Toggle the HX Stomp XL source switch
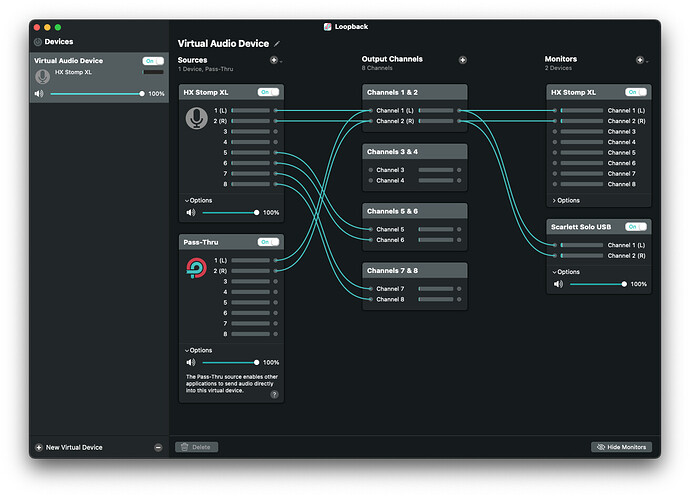690x496 pixels. (x=268, y=92)
